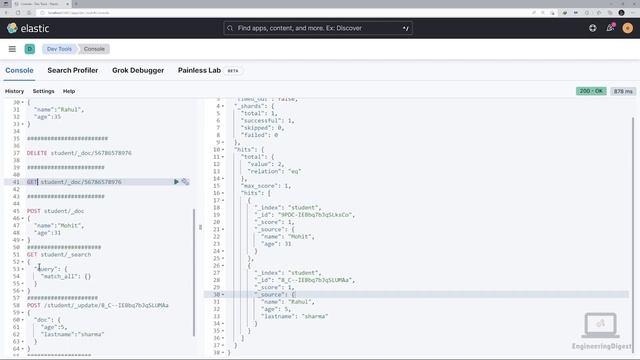Open the user avatar menu

pos(627,28)
